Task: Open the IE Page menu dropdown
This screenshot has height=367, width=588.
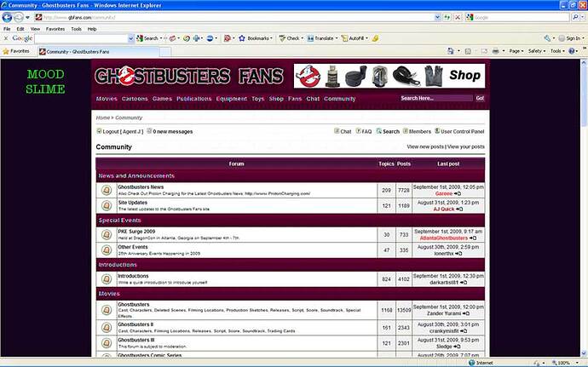Action: click(x=516, y=51)
